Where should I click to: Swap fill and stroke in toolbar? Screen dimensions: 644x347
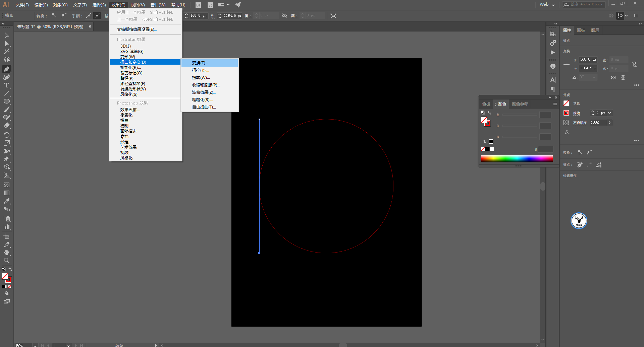pyautogui.click(x=10, y=269)
